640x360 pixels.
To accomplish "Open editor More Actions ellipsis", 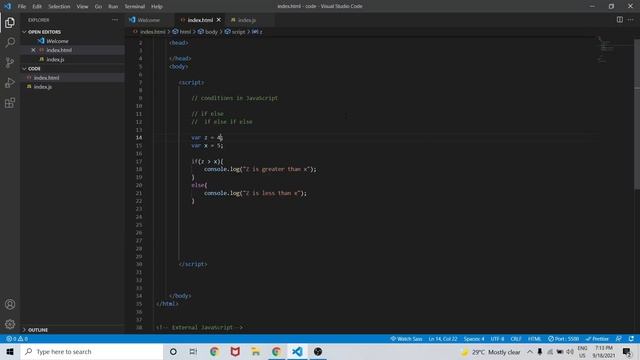I will 631,20.
